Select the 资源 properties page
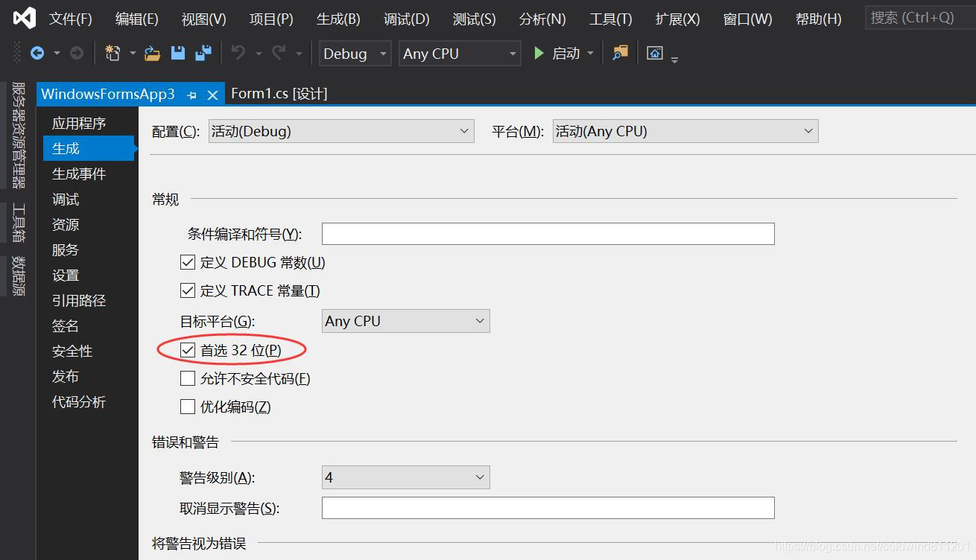This screenshot has height=560, width=976. (66, 224)
